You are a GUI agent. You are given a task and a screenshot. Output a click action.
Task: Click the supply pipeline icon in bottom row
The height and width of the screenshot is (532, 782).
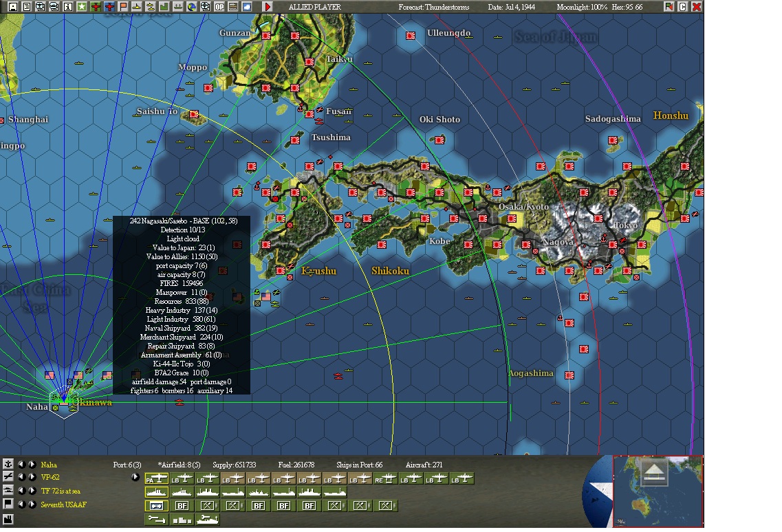coord(156,520)
